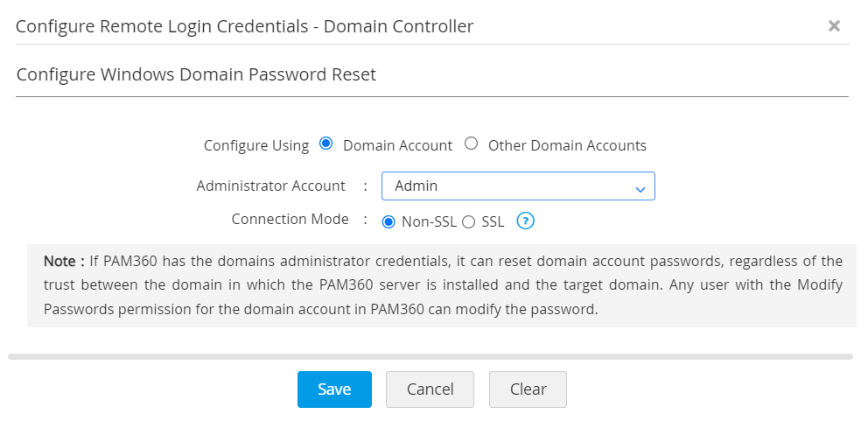Viewport: 868px width, 421px height.
Task: Select the Domain Account radio button
Action: click(x=326, y=144)
